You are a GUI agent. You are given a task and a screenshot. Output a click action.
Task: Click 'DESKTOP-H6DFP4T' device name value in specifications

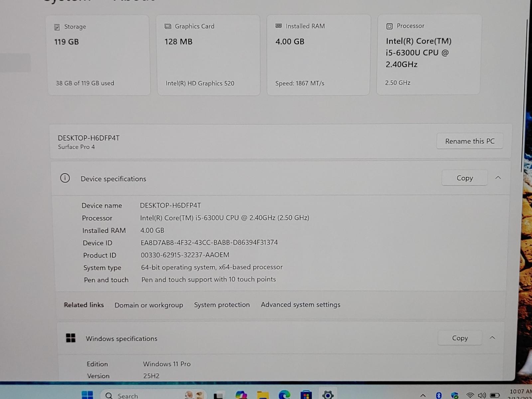[x=170, y=205]
